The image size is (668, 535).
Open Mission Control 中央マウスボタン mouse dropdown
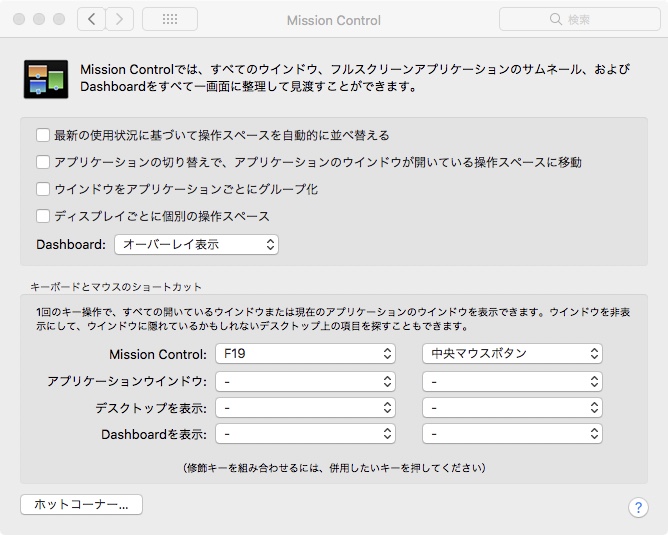pos(512,354)
